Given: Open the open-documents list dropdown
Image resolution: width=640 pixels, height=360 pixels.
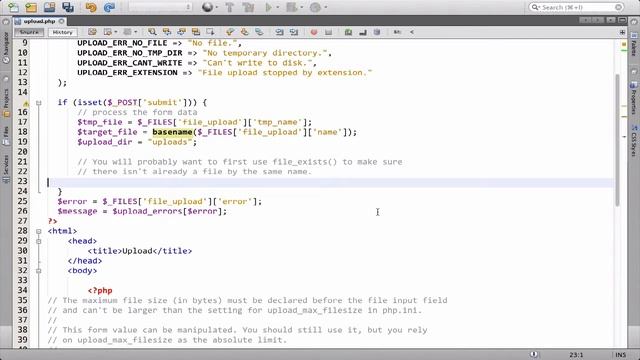Looking at the screenshot, I should tap(611, 20).
